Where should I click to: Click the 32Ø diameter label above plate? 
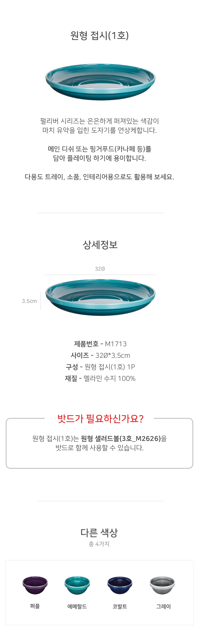[x=100, y=269]
